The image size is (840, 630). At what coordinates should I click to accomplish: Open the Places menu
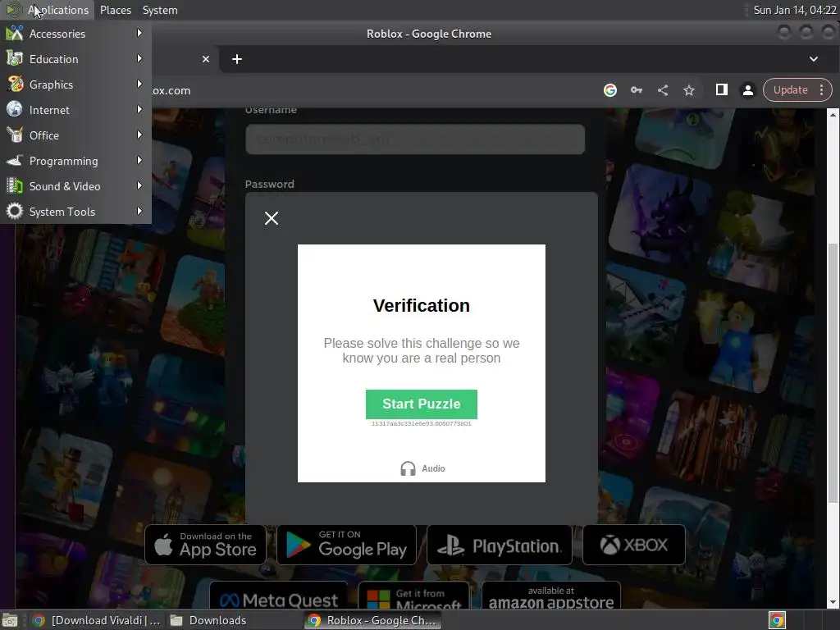pos(115,10)
